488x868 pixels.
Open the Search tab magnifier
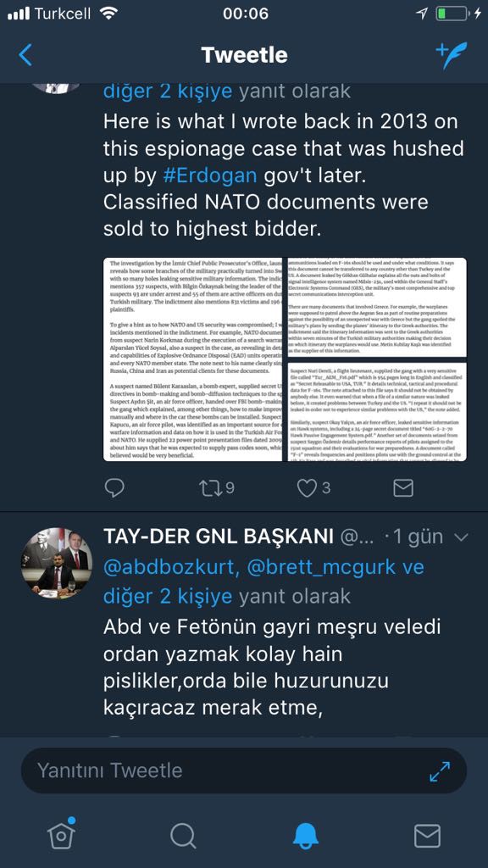(x=183, y=835)
